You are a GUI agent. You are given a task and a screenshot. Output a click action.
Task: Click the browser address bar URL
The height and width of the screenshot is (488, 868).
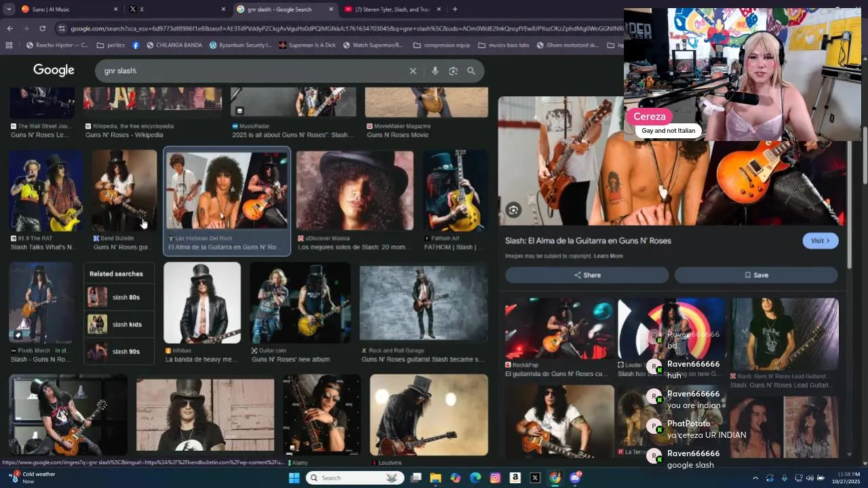click(x=346, y=28)
